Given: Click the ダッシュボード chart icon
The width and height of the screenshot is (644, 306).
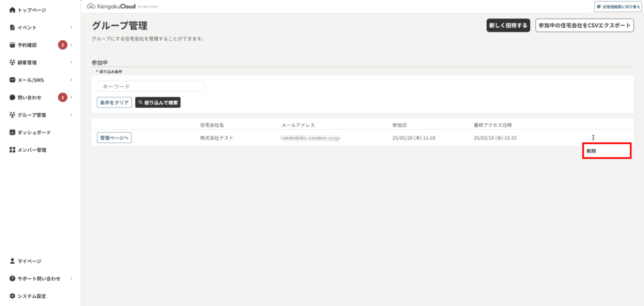Looking at the screenshot, I should 13,132.
